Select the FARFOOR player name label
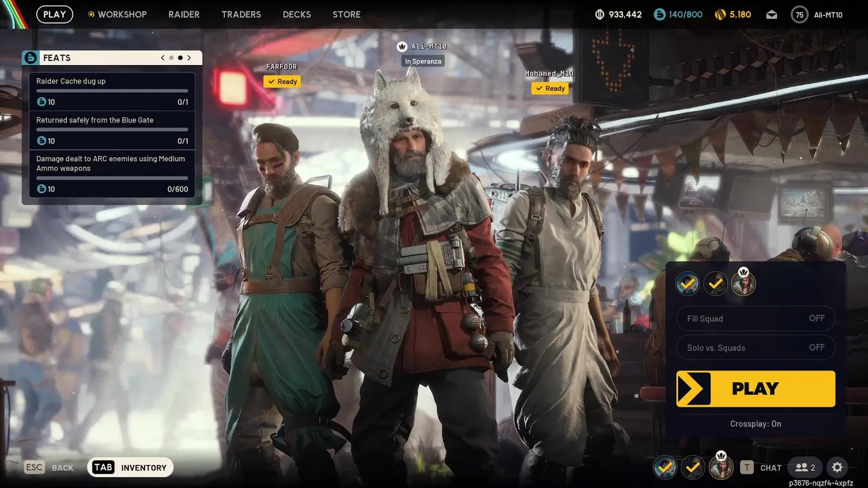Image resolution: width=868 pixels, height=488 pixels. (281, 67)
